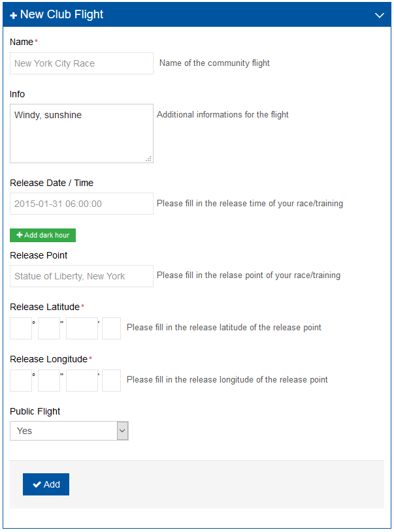The width and height of the screenshot is (394, 532).
Task: Collapse the New Club Flight panel chevron
Action: point(379,15)
